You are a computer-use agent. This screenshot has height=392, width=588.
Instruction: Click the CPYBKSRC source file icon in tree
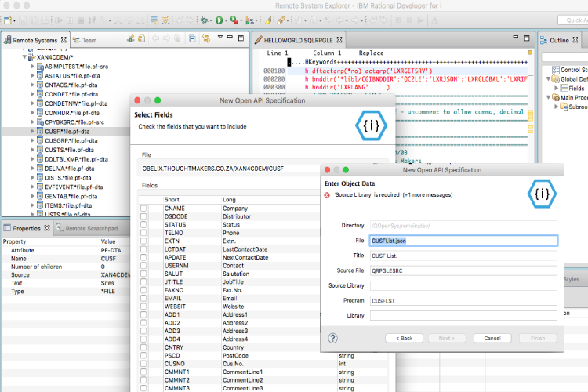coord(40,122)
